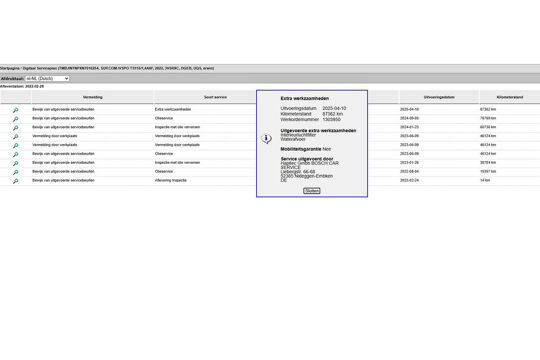Sort by the Soort service column header
Screen dimensions: 540x360
tap(215, 97)
